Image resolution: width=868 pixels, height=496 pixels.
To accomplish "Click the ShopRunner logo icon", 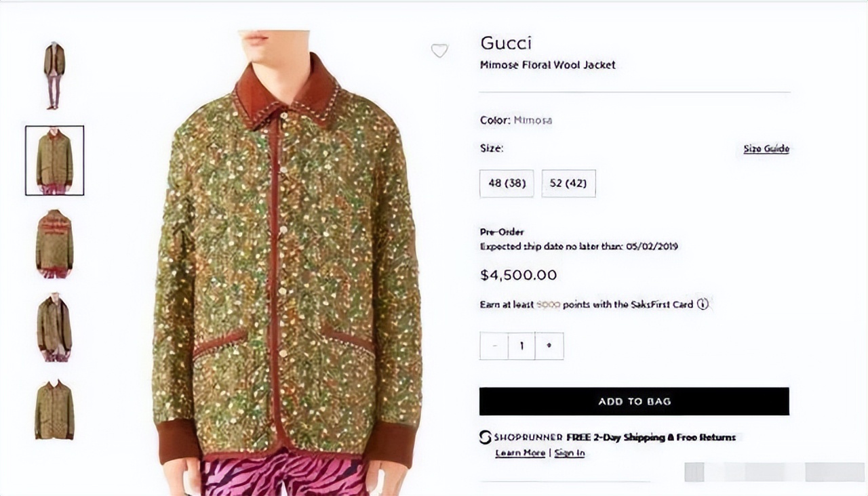I will 485,438.
